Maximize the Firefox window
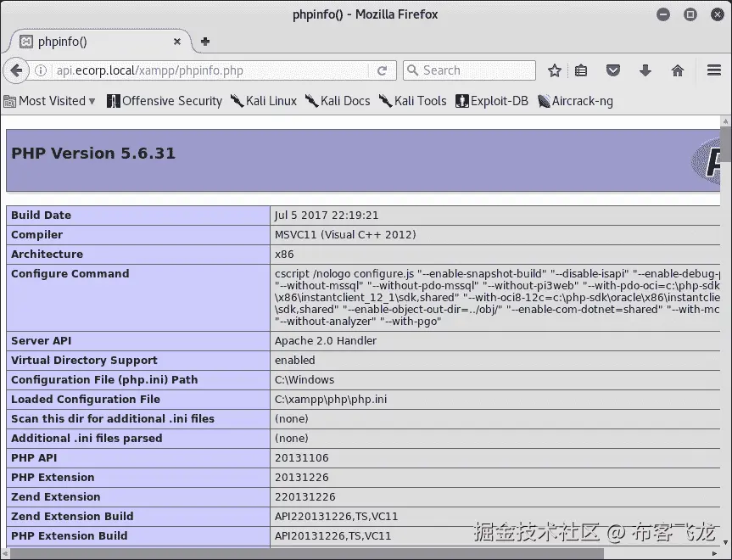 (x=690, y=14)
